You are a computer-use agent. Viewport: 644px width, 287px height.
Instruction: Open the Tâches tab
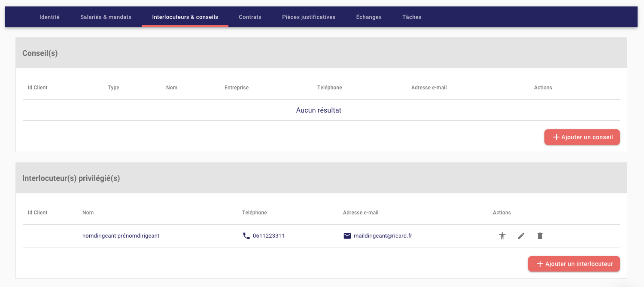coord(412,17)
